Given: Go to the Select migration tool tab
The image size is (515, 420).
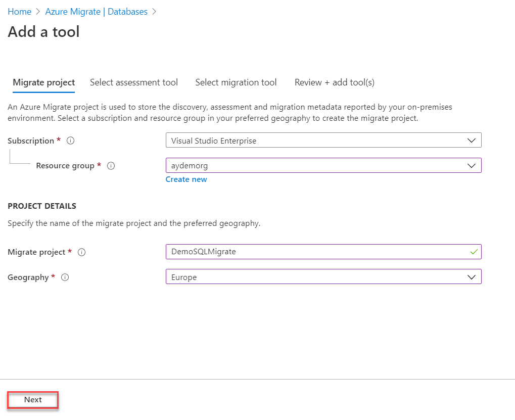Looking at the screenshot, I should (x=236, y=82).
